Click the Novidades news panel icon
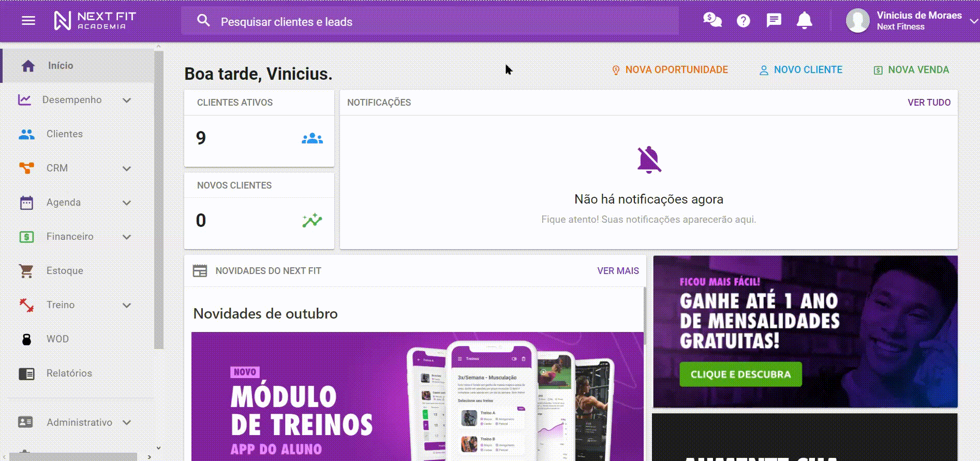Image resolution: width=980 pixels, height=461 pixels. (x=200, y=271)
